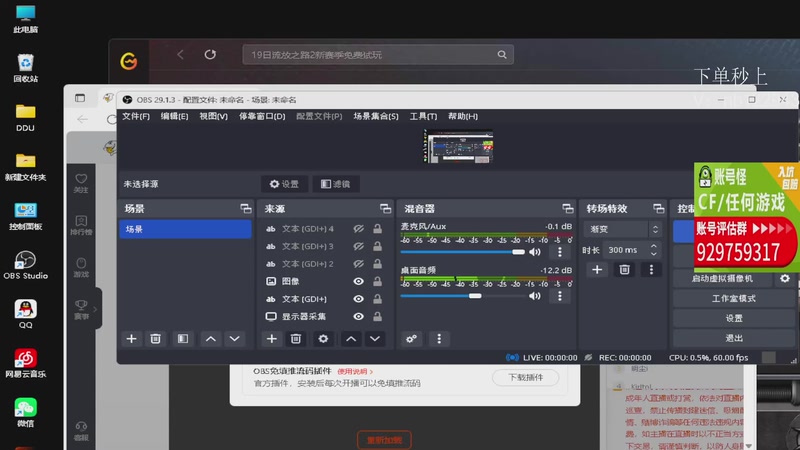800x450 pixels.
Task: Open 使用说明 link in background window
Action: (355, 371)
